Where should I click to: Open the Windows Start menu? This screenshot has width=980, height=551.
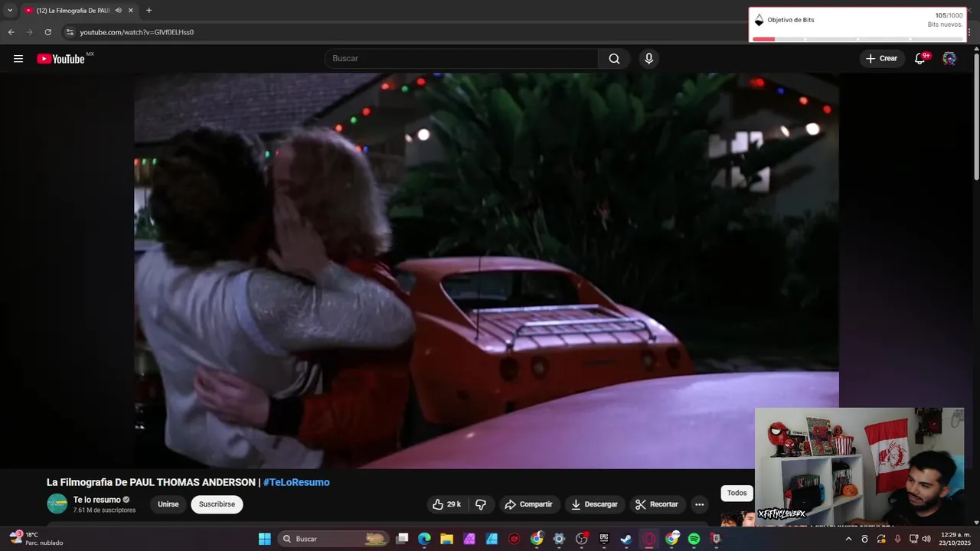264,539
